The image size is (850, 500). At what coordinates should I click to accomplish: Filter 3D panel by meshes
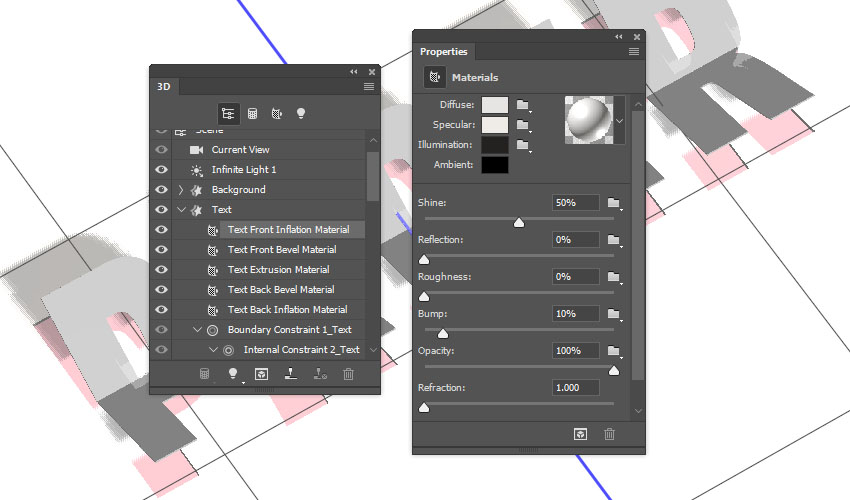[x=252, y=113]
